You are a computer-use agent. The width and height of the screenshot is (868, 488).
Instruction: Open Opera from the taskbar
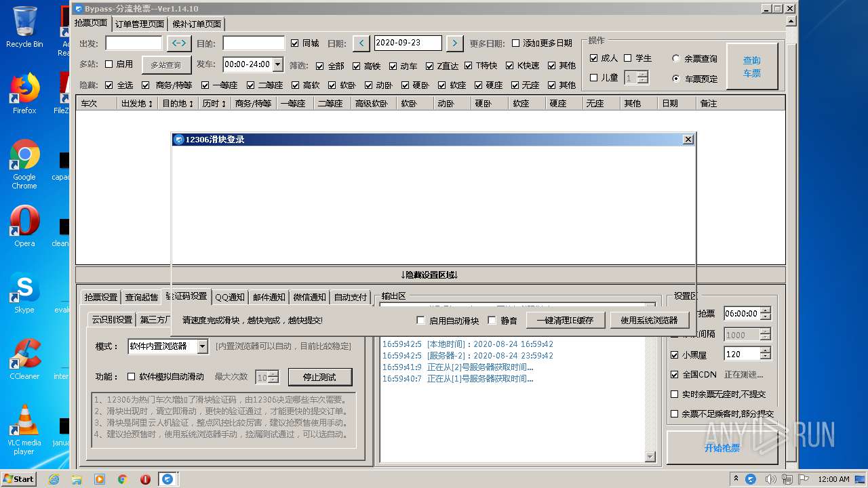pos(145,479)
